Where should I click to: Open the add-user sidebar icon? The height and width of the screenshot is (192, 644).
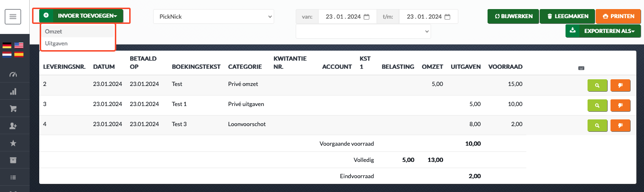[13, 126]
